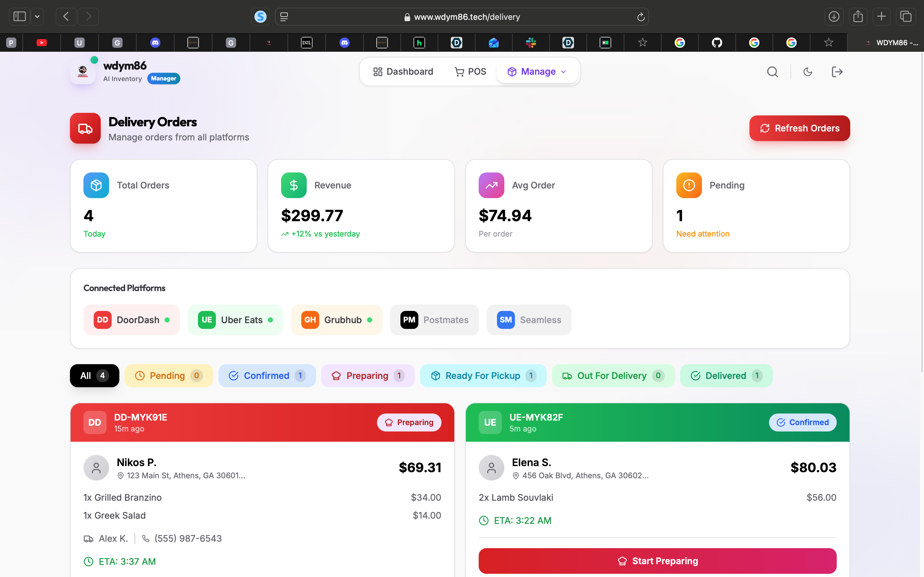924x577 pixels.
Task: Click the Pending alert icon
Action: (689, 186)
